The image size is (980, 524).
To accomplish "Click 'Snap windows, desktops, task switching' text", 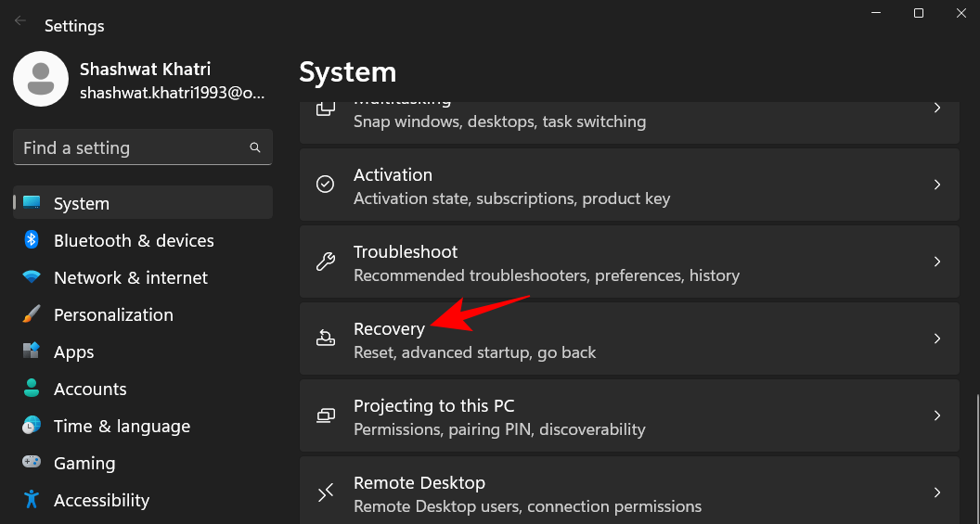I will pyautogui.click(x=499, y=121).
